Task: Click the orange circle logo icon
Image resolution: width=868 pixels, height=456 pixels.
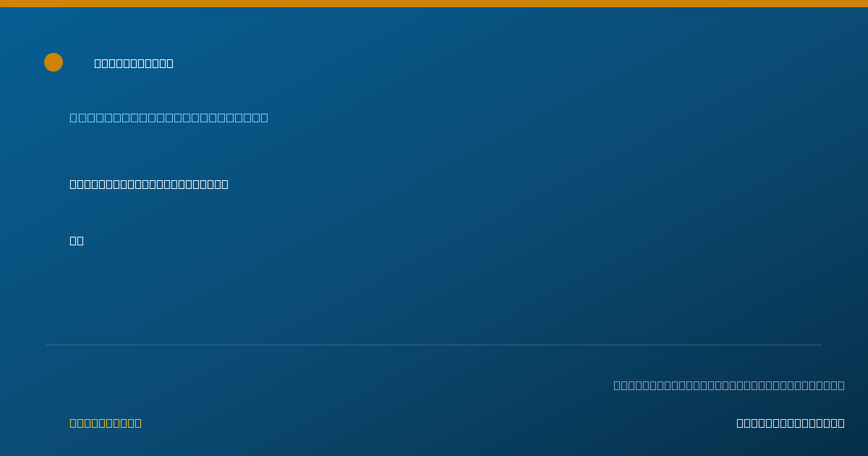Action: coord(54,62)
